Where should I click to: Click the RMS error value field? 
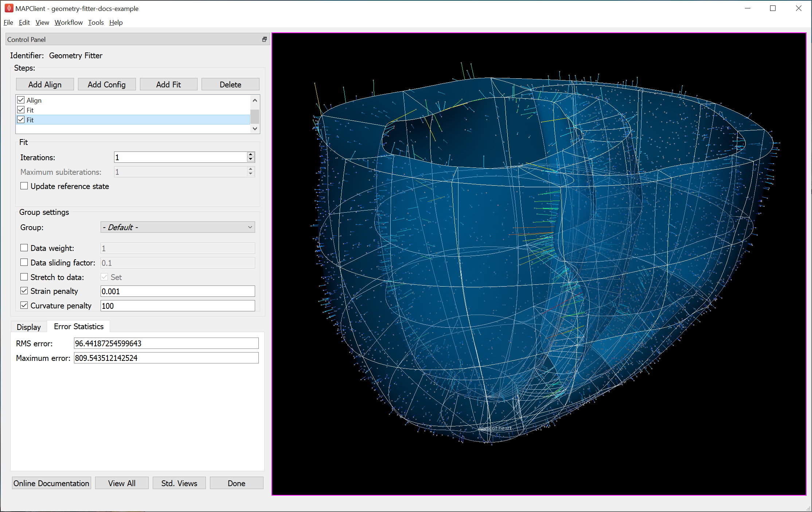click(166, 343)
